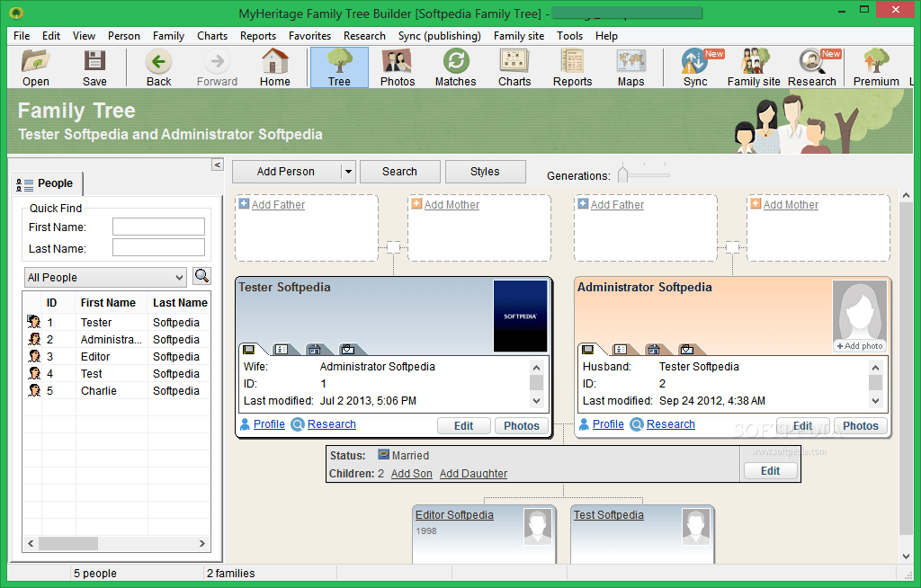Edit Tester Softpedia's details

463,424
